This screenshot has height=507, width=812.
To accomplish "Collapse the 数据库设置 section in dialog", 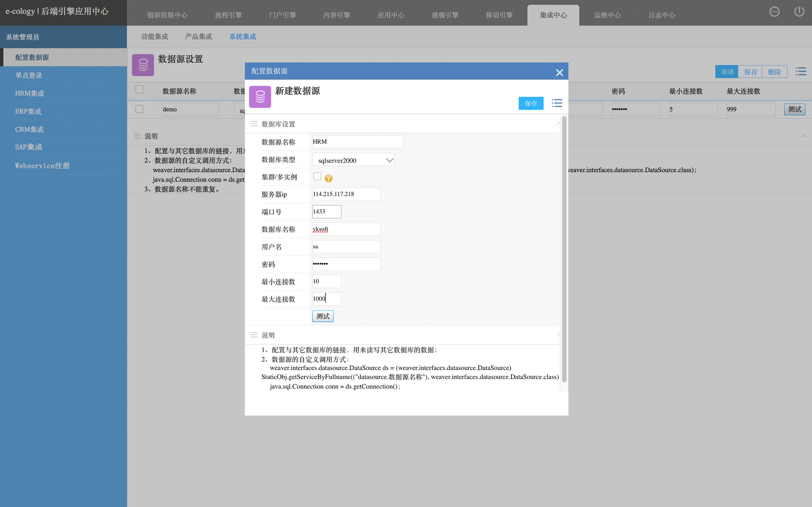I will point(558,124).
